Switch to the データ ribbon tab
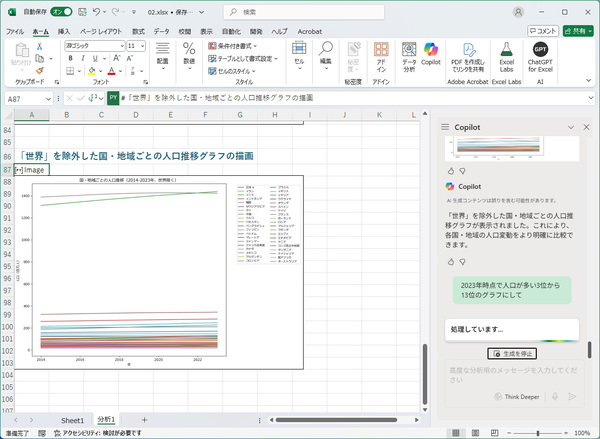Image resolution: width=600 pixels, height=439 pixels. click(x=161, y=31)
